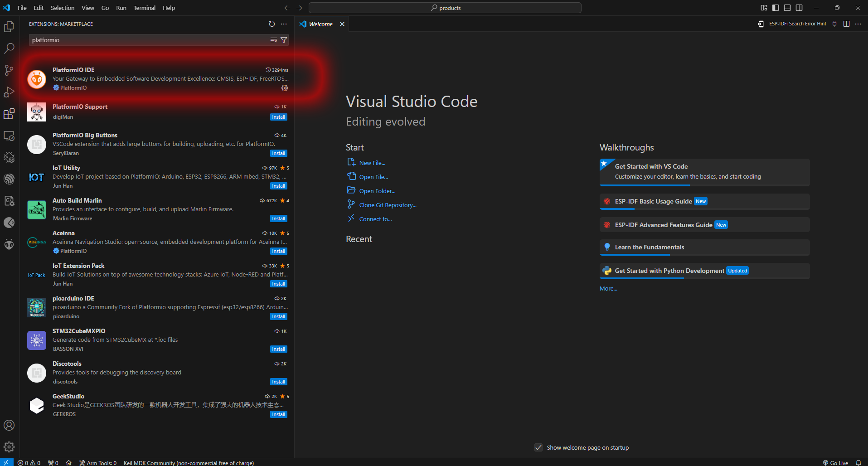Open the Search view in the activity bar
The width and height of the screenshot is (868, 466).
[x=9, y=49]
